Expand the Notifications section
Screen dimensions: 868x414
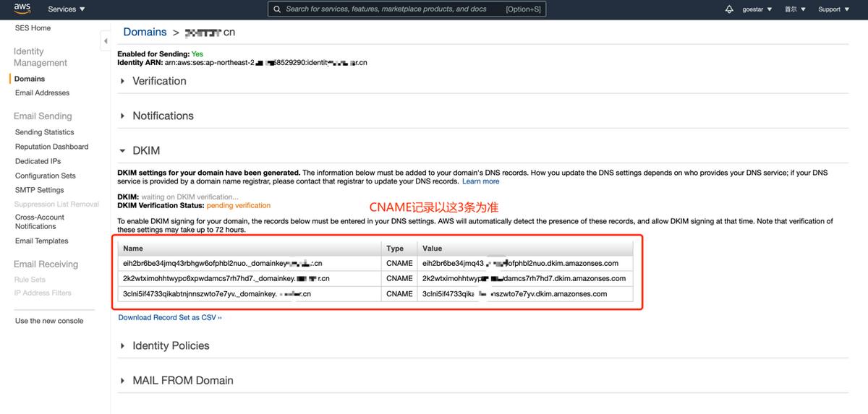coord(157,116)
